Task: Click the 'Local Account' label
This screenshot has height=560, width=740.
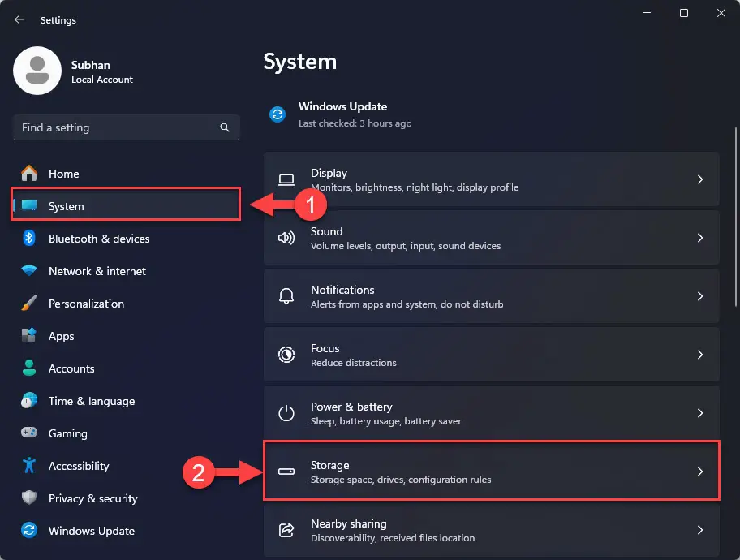Action: point(102,80)
